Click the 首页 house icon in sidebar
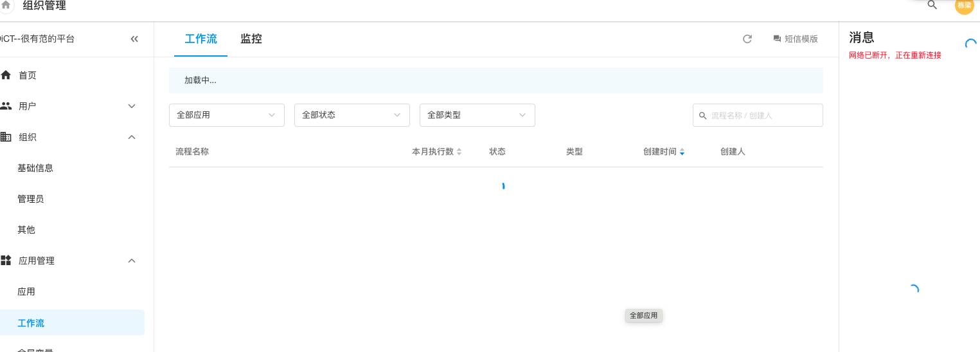 pos(6,75)
